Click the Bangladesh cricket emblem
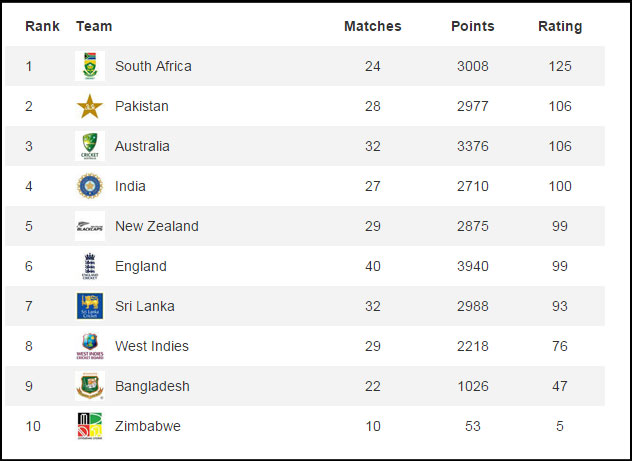The height and width of the screenshot is (461, 632). [x=90, y=386]
